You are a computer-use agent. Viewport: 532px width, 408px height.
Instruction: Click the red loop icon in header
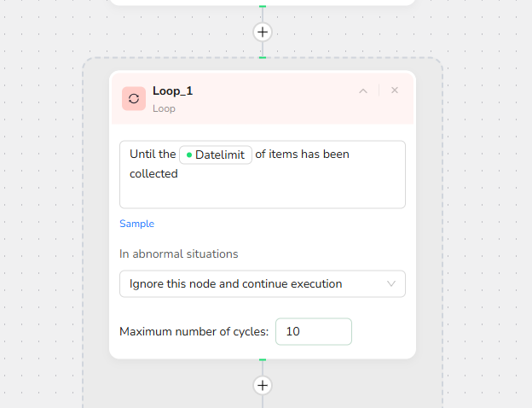134,98
